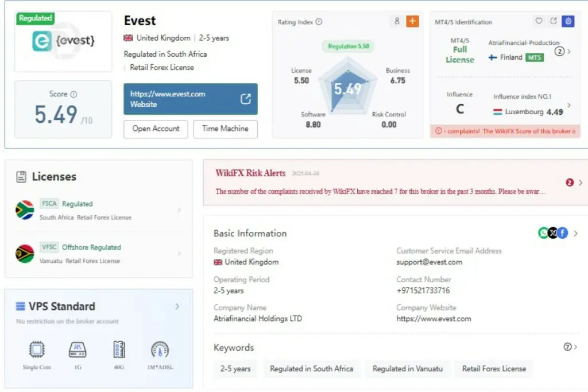This screenshot has width=588, height=392.
Task: Click the Rating Index info icon
Action: click(319, 22)
